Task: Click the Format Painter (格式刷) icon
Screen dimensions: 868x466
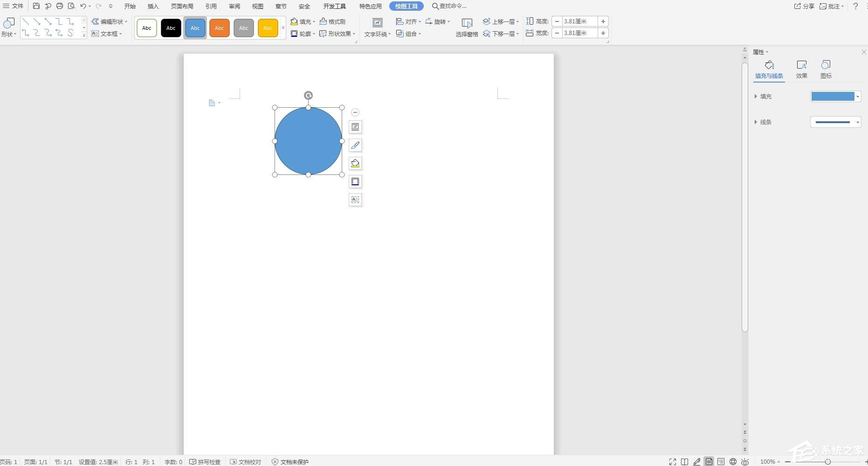Action: coord(332,21)
